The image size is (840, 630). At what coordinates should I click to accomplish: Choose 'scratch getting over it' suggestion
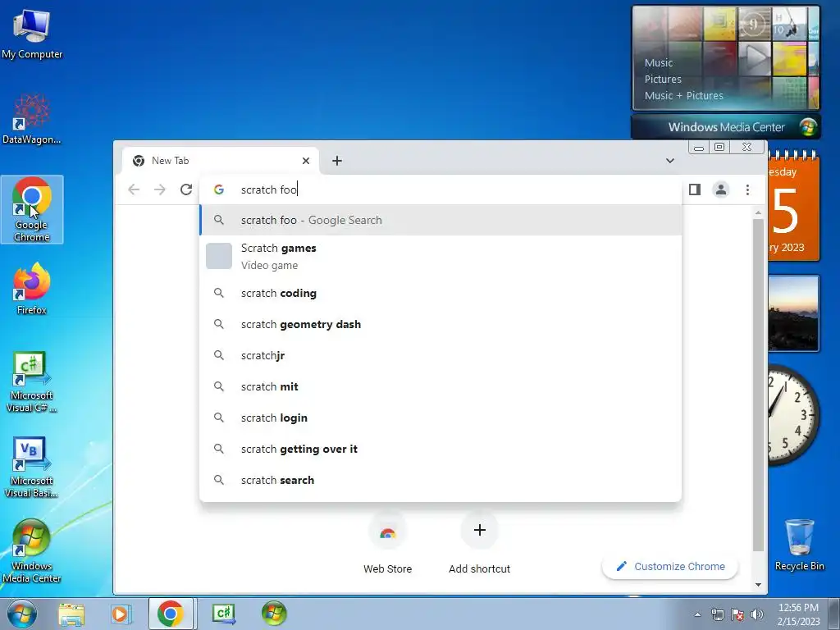[441, 449]
